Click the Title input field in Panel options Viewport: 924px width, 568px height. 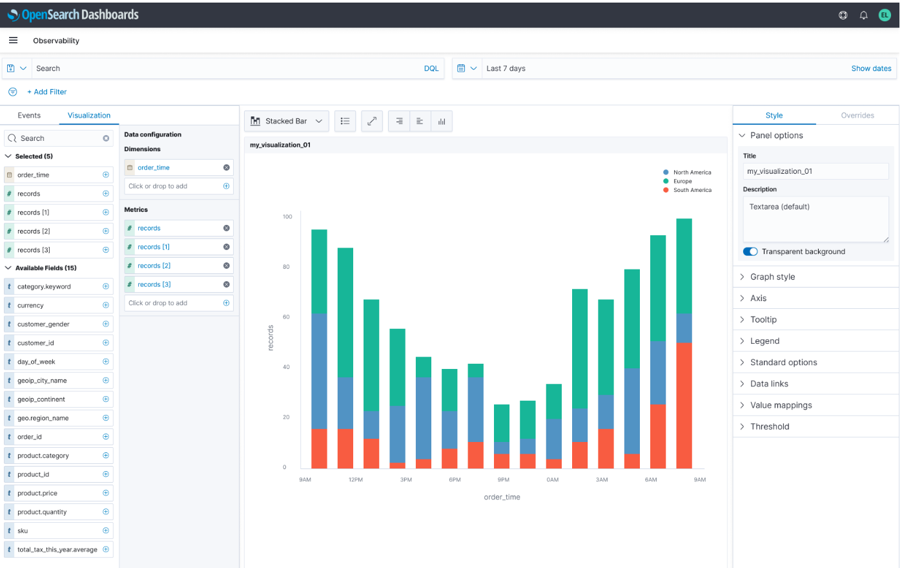(815, 171)
